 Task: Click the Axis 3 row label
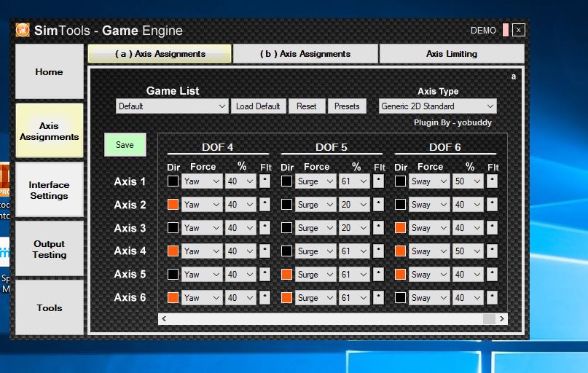pyautogui.click(x=130, y=228)
